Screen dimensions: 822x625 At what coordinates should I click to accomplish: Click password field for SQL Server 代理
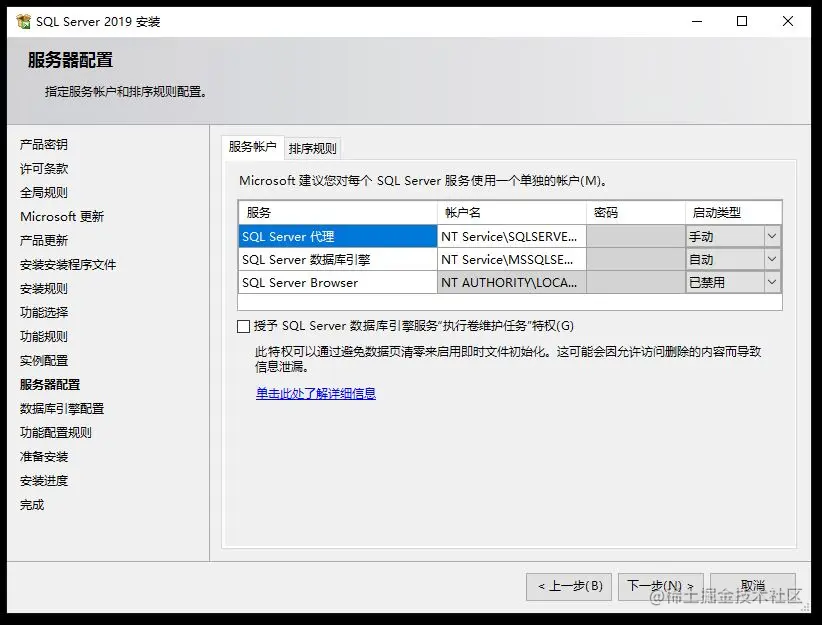(x=635, y=236)
